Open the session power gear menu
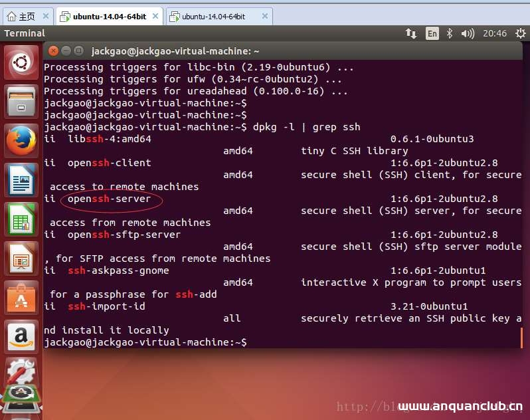Image resolution: width=530 pixels, height=420 pixels. click(520, 33)
